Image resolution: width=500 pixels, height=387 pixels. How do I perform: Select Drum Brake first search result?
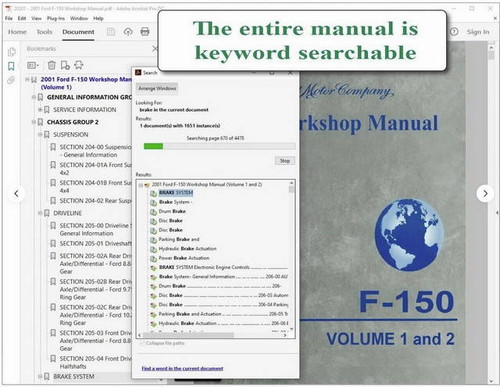(172, 211)
